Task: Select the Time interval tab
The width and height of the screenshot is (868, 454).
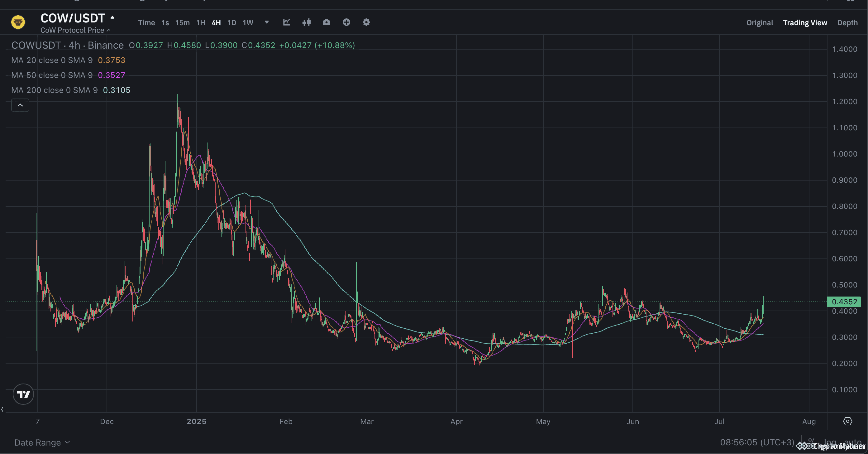Action: [x=146, y=22]
